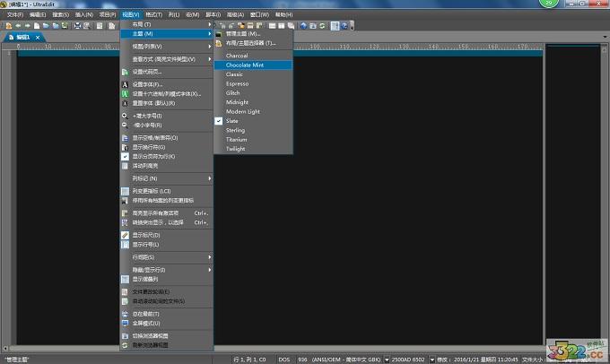Click the horizontal scrollbar left arrow
Screen dimensions: 610x364
[x=5, y=348]
